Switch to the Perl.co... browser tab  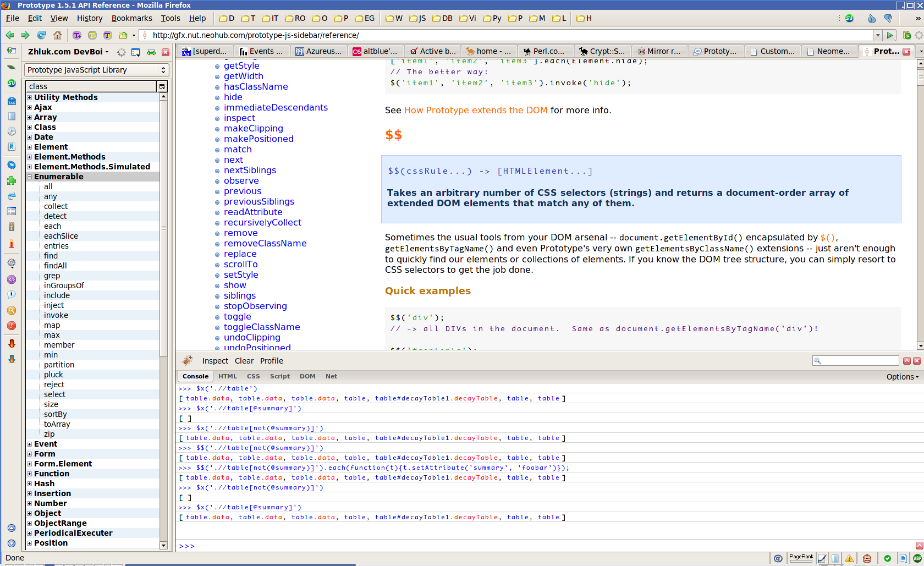point(546,51)
